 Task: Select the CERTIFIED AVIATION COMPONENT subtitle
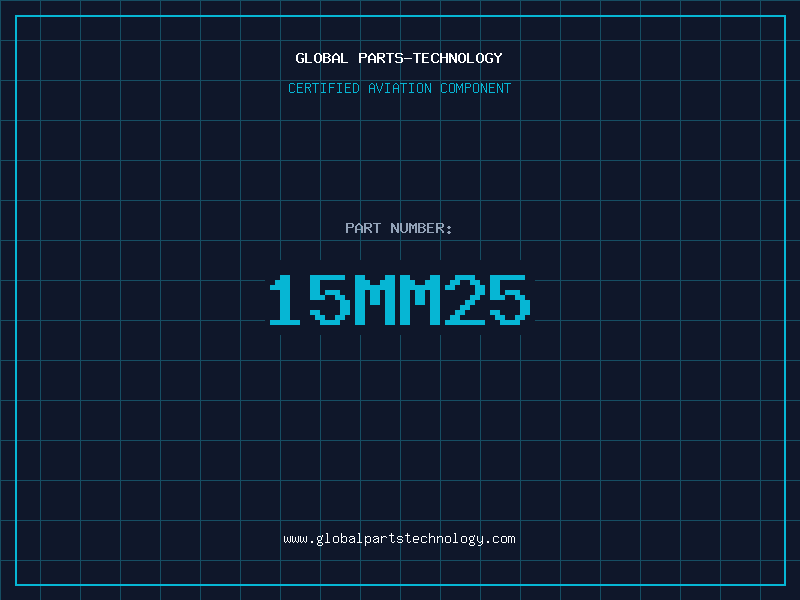coord(399,88)
